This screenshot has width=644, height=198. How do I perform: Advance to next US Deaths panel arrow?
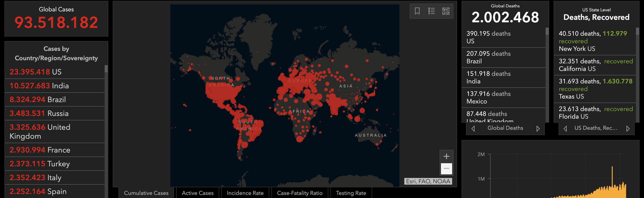628,128
